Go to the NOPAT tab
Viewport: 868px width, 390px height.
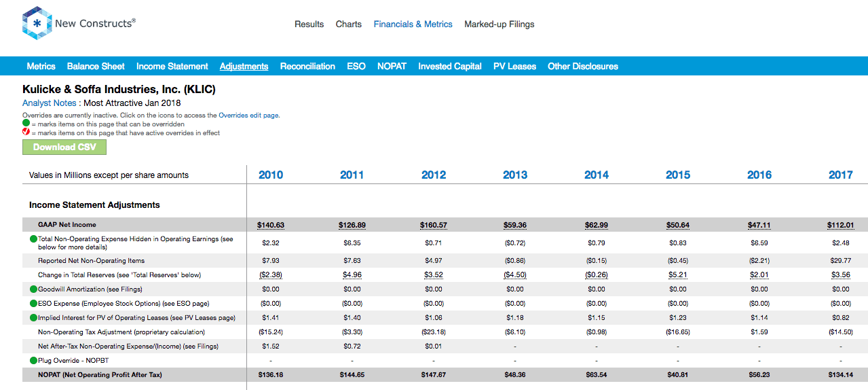pos(392,66)
